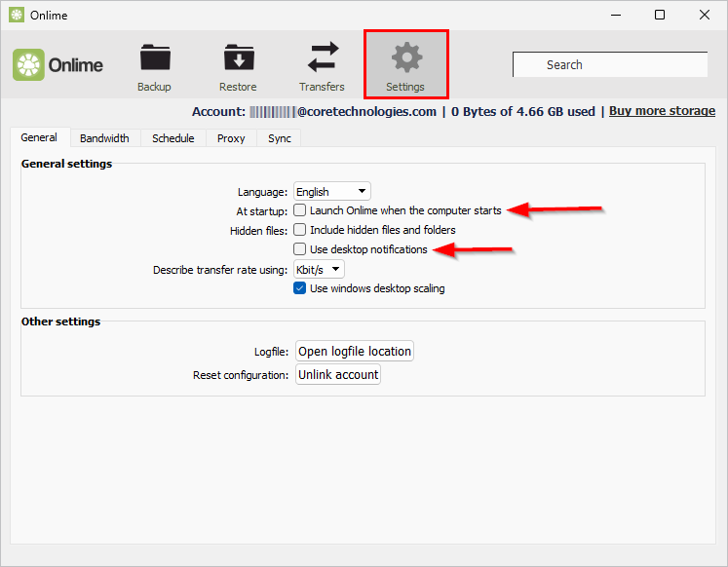
Task: Open the Backup folder icon
Action: click(x=155, y=57)
